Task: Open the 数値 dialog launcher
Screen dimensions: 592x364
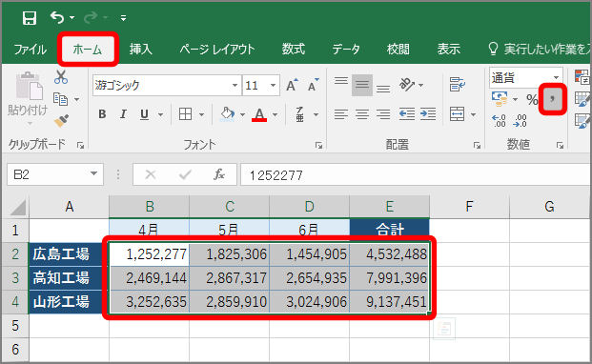Action: [x=560, y=145]
